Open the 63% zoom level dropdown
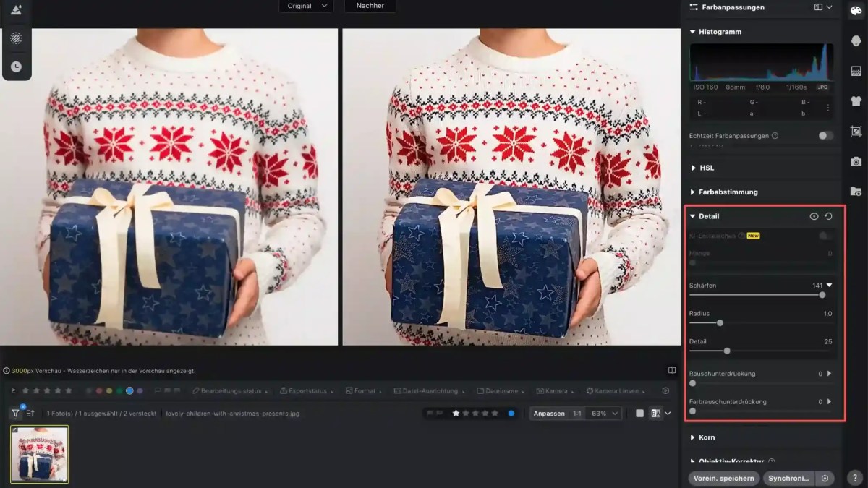The width and height of the screenshot is (868, 488). [605, 414]
